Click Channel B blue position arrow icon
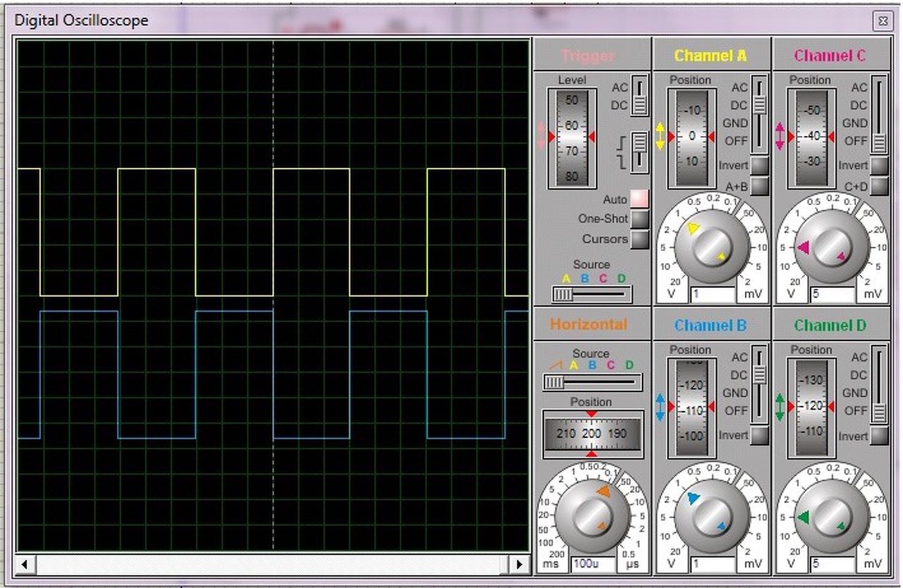Screen dimensions: 903x588 pyautogui.click(x=660, y=408)
